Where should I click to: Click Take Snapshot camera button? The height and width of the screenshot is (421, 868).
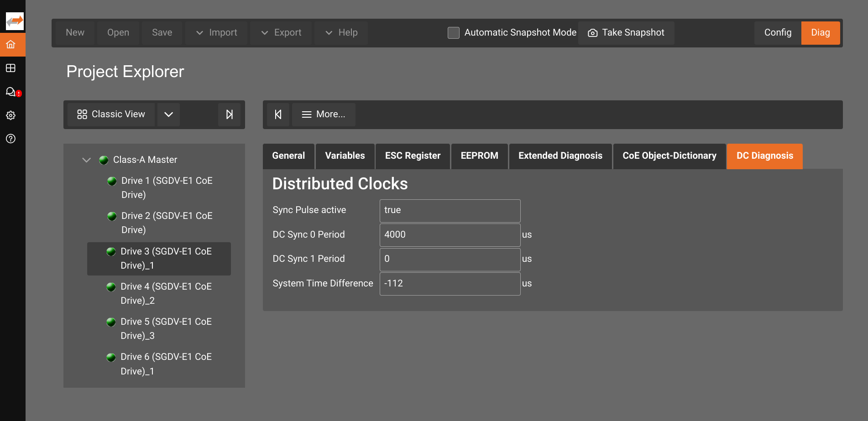click(626, 33)
